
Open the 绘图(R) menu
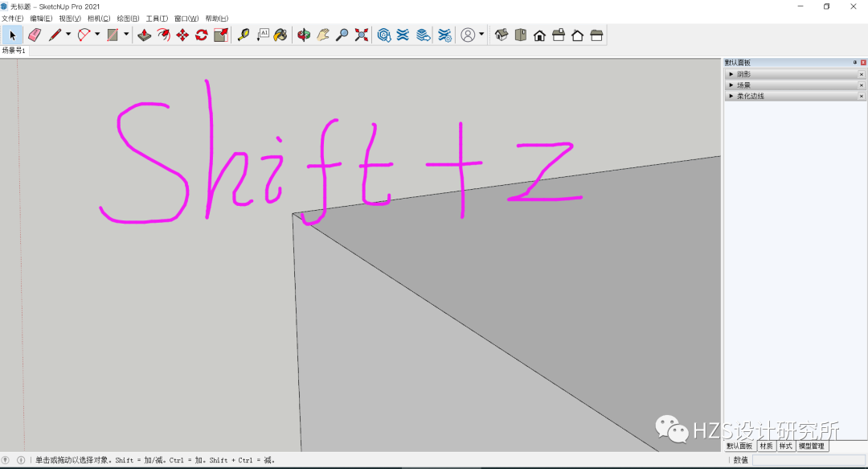[x=128, y=19]
